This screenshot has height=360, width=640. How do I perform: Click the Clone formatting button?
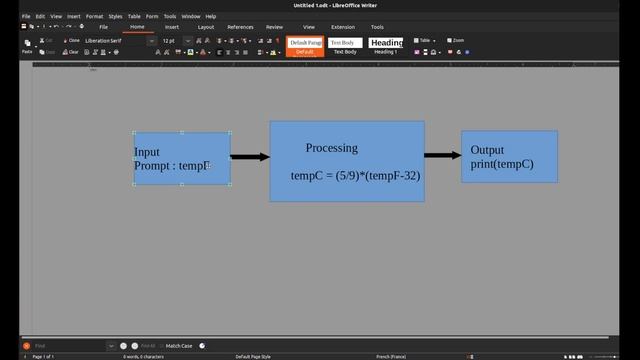pyautogui.click(x=71, y=40)
